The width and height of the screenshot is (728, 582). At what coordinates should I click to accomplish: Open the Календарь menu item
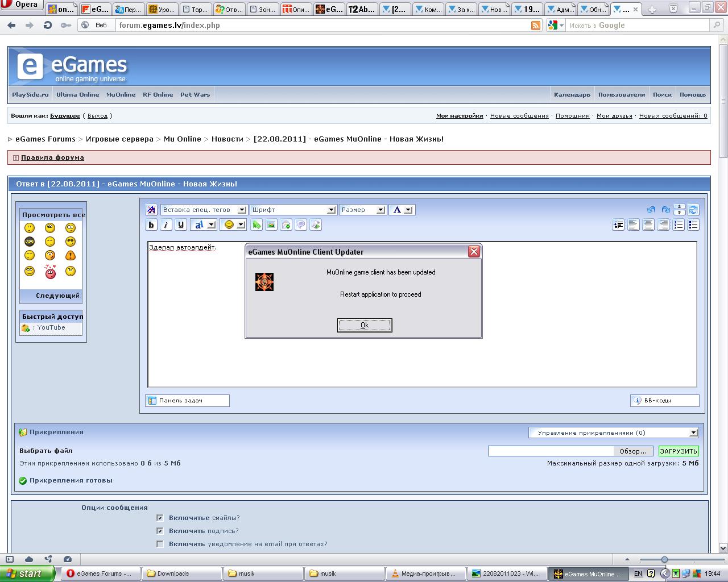tap(572, 95)
